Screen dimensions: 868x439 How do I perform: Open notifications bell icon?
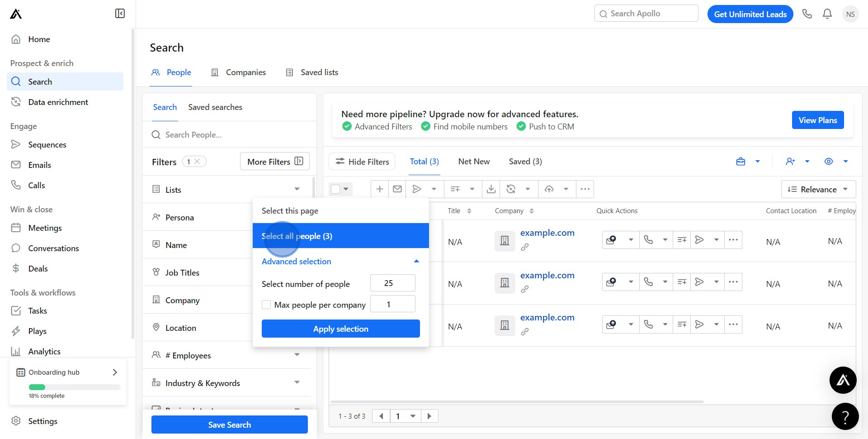pyautogui.click(x=827, y=14)
